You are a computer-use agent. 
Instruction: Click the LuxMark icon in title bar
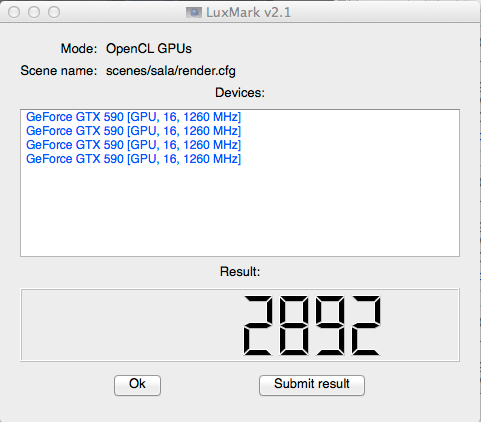tap(194, 13)
